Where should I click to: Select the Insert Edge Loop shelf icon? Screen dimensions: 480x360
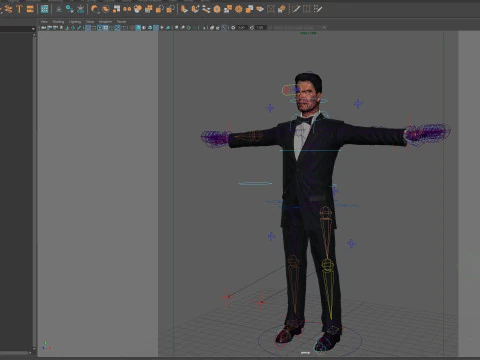306,9
